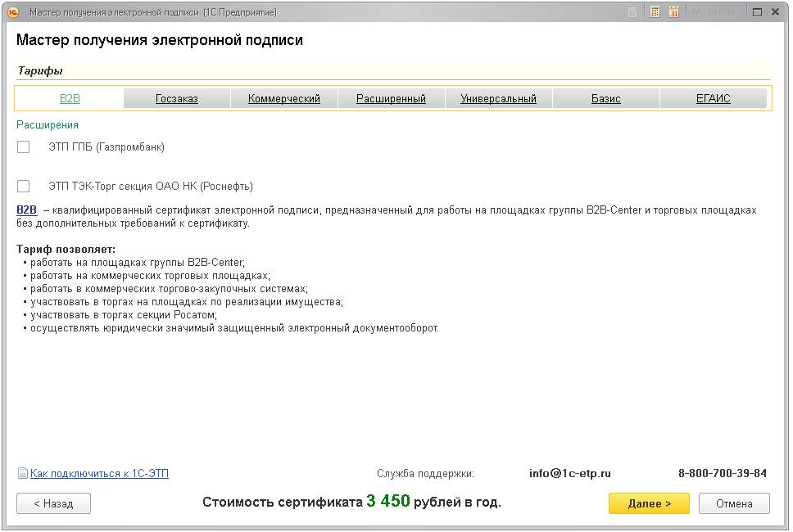
Task: Click the Далее > button
Action: [x=649, y=503]
